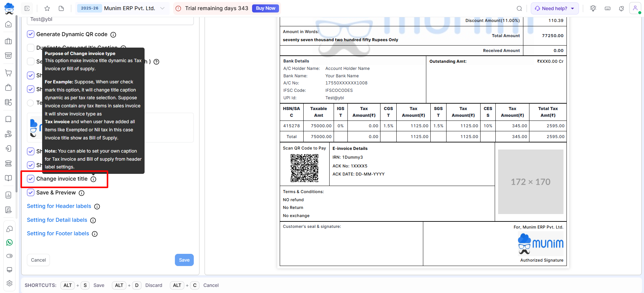Open the settings gear in the sidebar
This screenshot has height=293, width=644.
(x=9, y=283)
